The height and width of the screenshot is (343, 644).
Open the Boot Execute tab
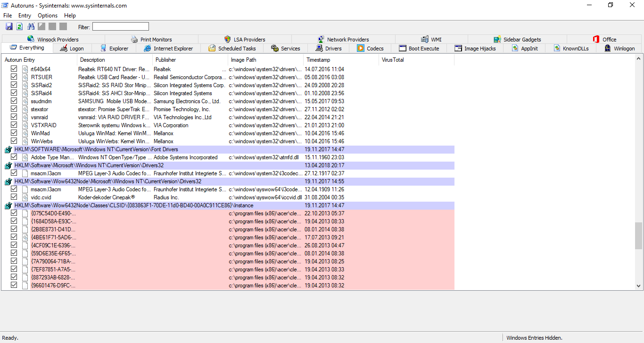point(419,48)
